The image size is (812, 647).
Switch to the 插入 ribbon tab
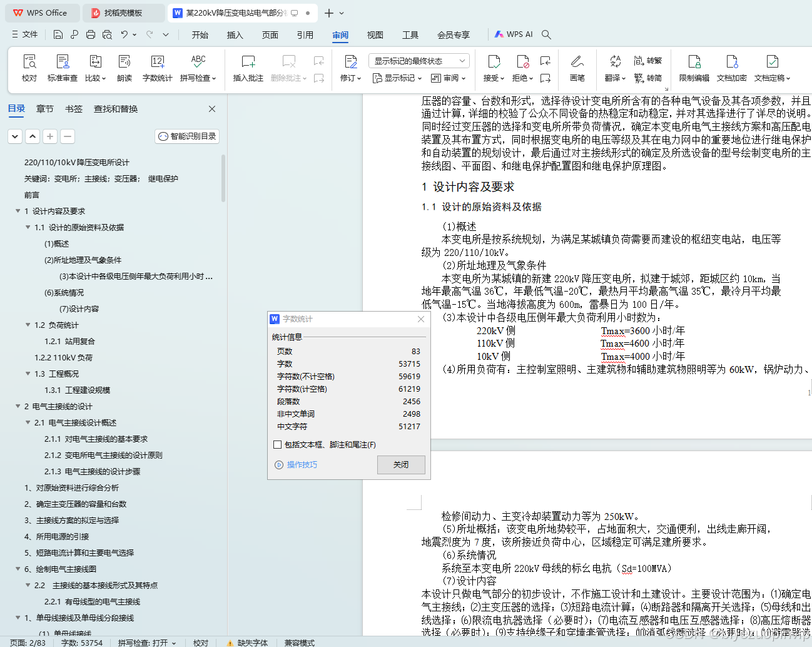tap(235, 35)
